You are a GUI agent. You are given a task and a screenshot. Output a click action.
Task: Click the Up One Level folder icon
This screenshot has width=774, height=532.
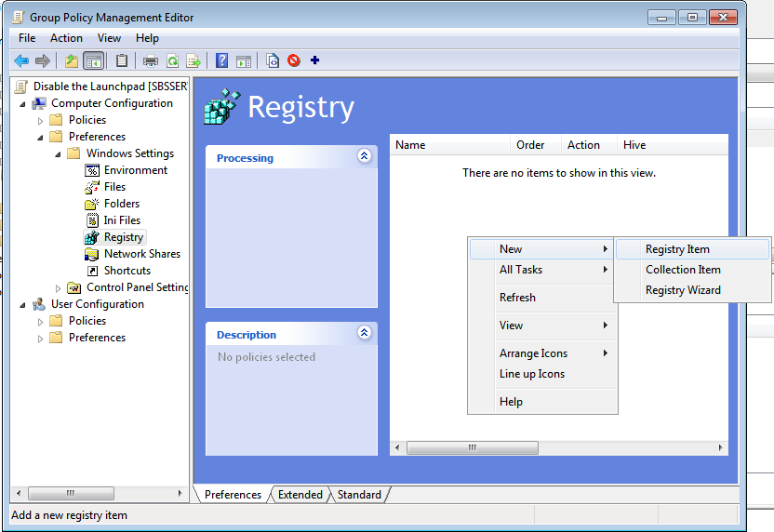click(x=72, y=61)
